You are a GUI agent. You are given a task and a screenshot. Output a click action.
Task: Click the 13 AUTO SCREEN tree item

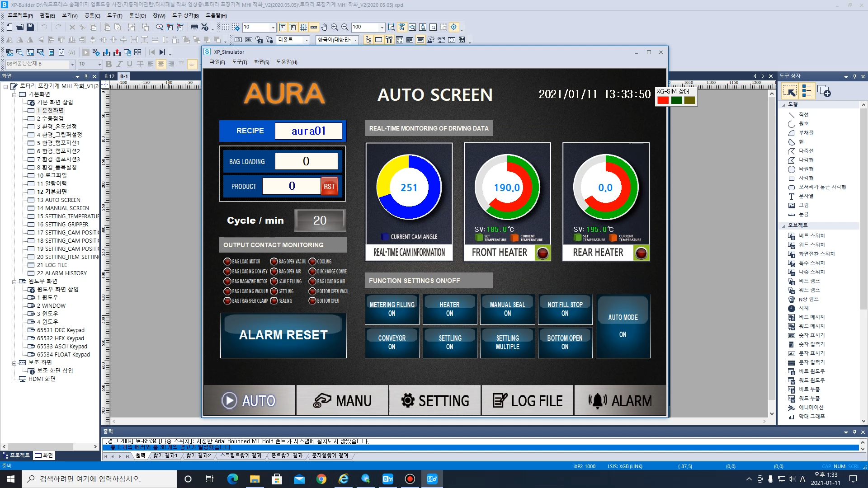click(x=59, y=200)
